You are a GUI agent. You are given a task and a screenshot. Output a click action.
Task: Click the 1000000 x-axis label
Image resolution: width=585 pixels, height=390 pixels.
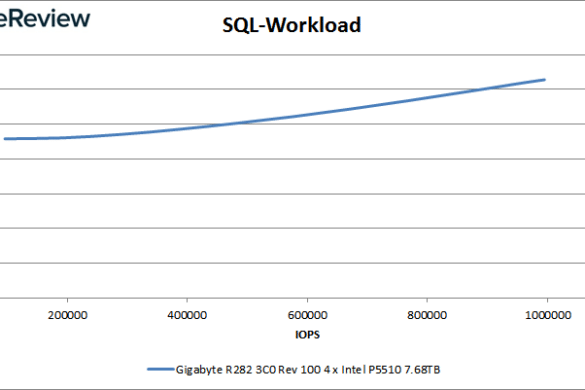(548, 315)
